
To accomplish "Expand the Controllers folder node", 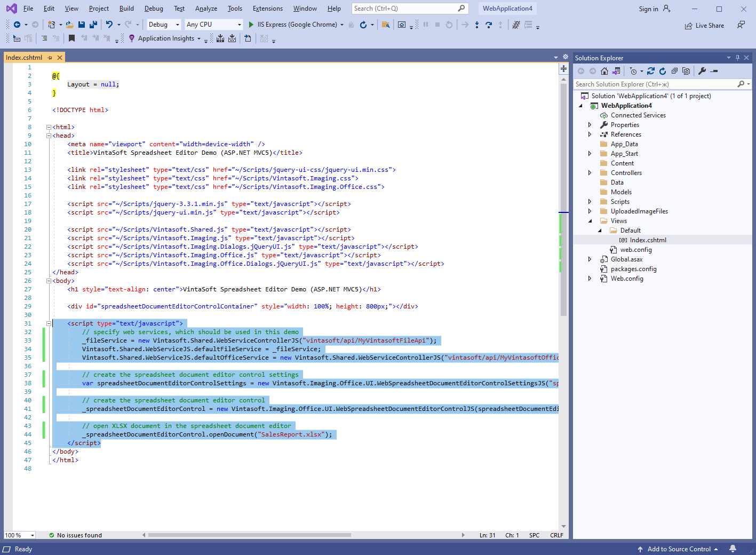I will click(x=590, y=173).
